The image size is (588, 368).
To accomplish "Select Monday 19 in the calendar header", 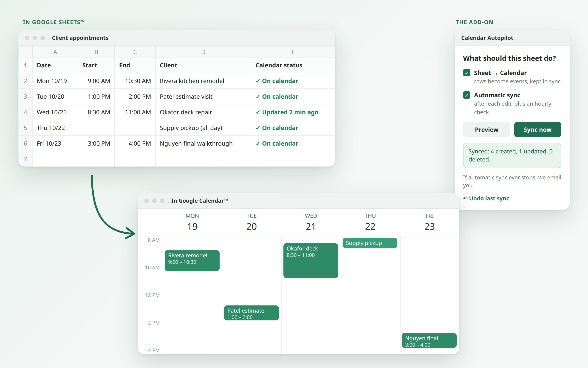I will click(x=192, y=222).
